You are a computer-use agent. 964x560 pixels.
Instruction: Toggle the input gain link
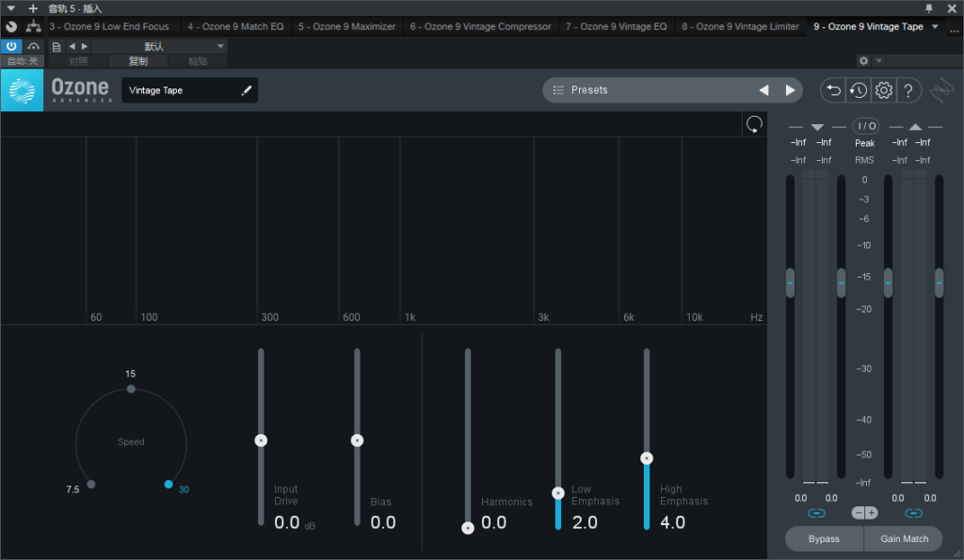coord(816,513)
